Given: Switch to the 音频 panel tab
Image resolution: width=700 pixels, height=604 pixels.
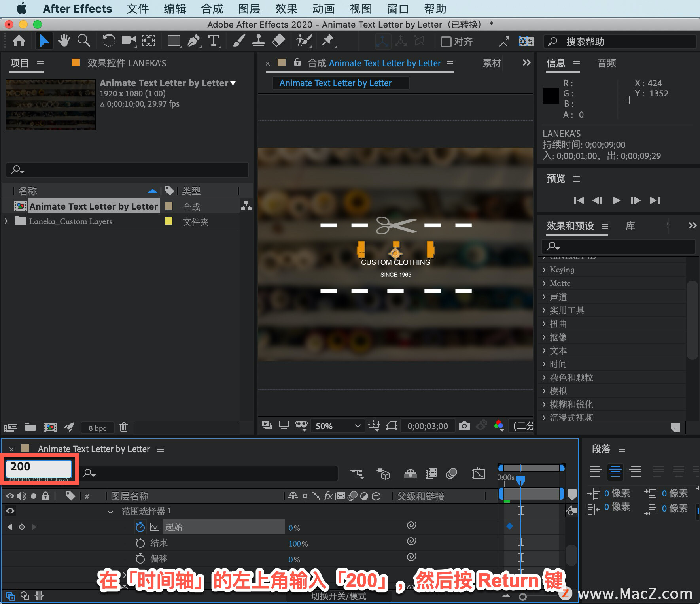Looking at the screenshot, I should point(607,63).
